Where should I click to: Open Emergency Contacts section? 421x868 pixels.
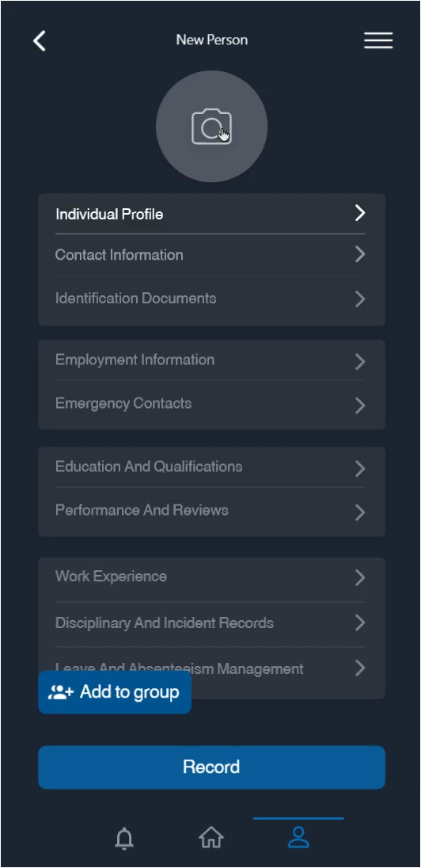pos(210,404)
